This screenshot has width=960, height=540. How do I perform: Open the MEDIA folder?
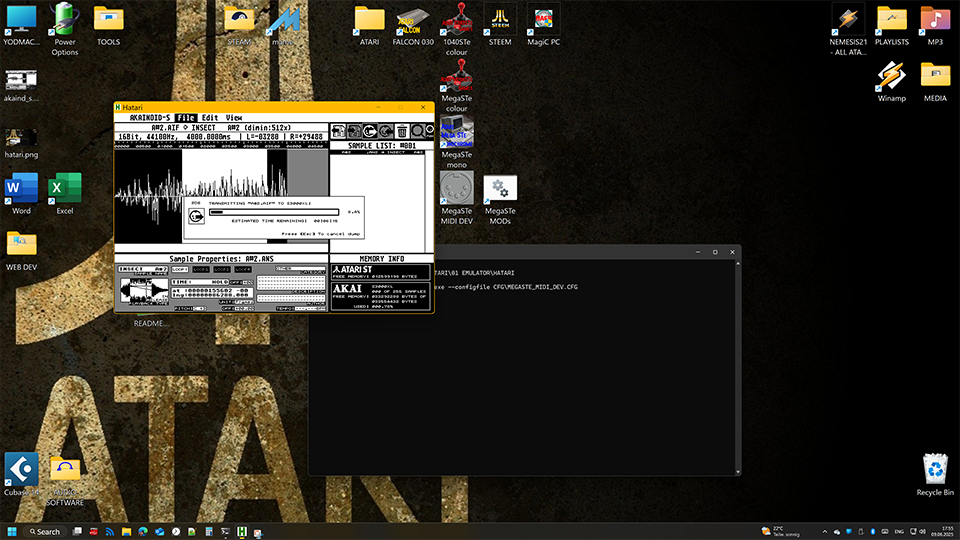(936, 82)
